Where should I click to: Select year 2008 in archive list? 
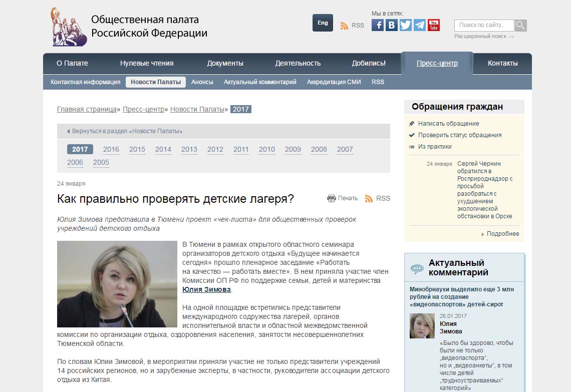pyautogui.click(x=319, y=149)
